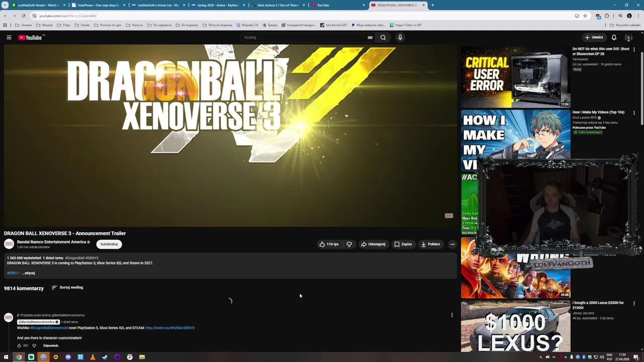Open the YouTube notifications bell
644x362 pixels.
(614, 37)
